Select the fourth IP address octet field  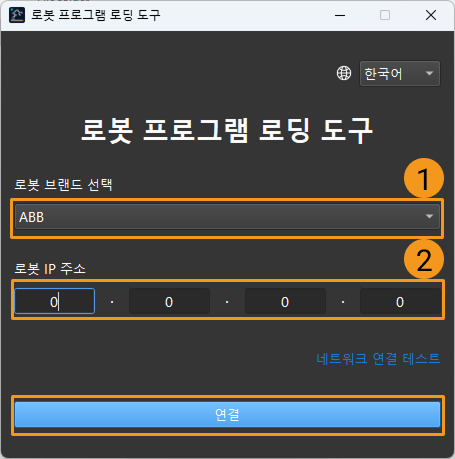400,301
